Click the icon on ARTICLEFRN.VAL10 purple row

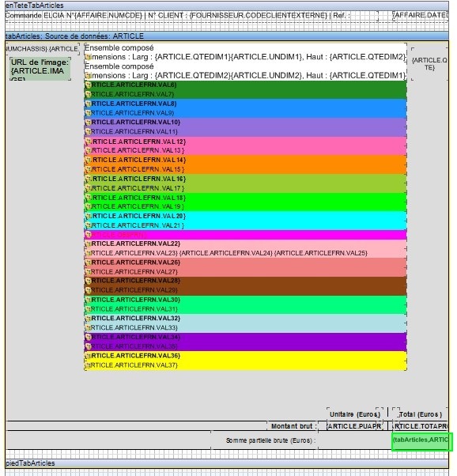pos(88,123)
